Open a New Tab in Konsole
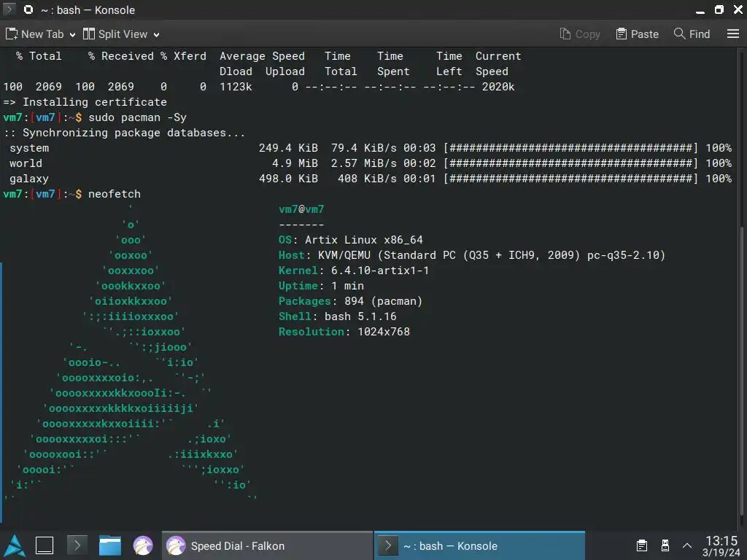Viewport: 747px width, 560px height. point(34,34)
